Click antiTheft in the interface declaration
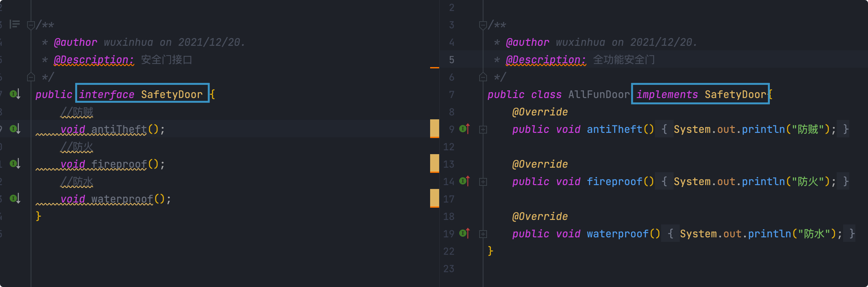 click(119, 129)
